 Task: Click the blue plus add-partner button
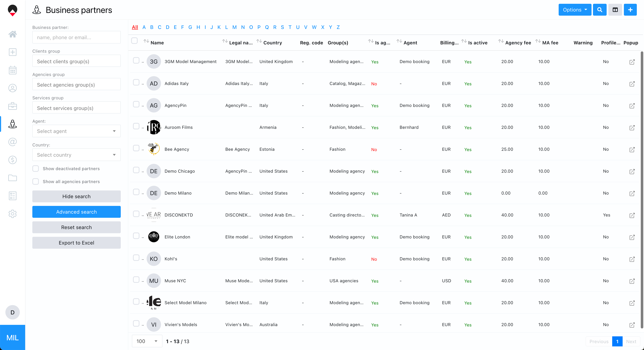point(630,10)
